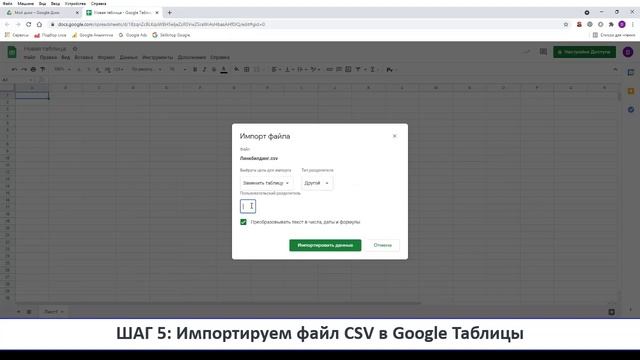Open the Google Аналитика bookmark
The height and width of the screenshot is (360, 640).
coord(92,35)
